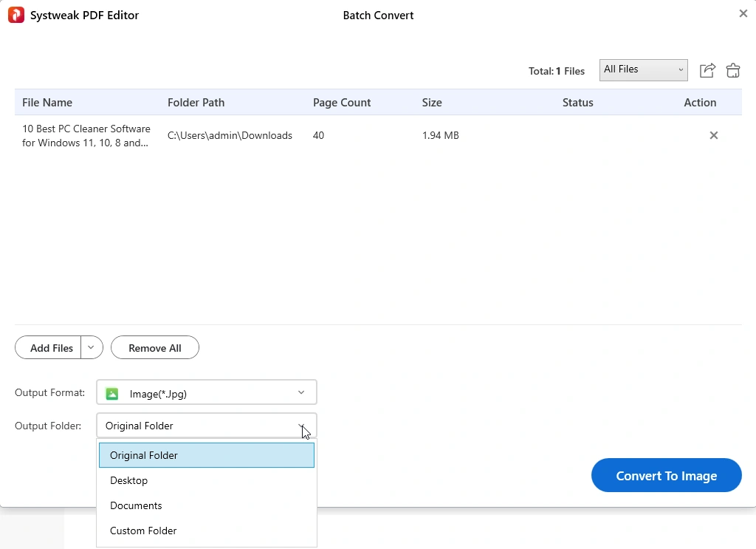The image size is (756, 549).
Task: Click the page count value 40
Action: click(318, 135)
